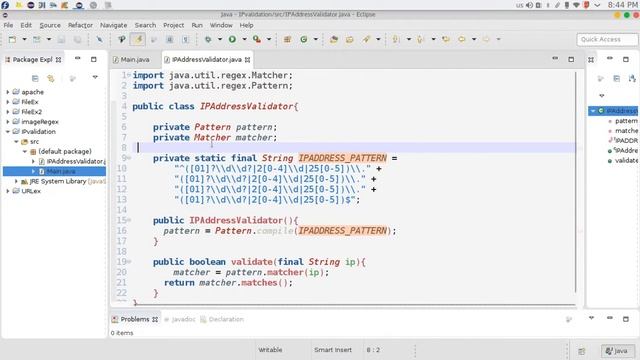
Task: Click Open Perspective icon in bottom bar
Action: point(582,351)
